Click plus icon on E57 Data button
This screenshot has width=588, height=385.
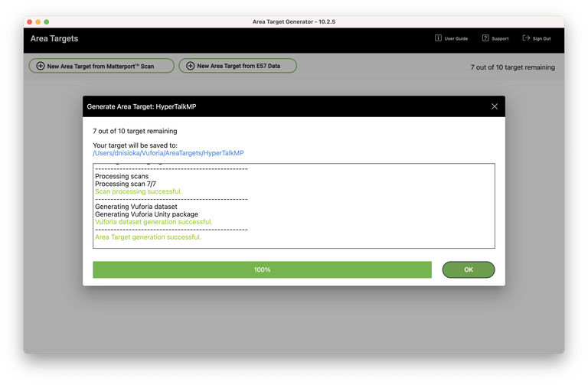190,66
